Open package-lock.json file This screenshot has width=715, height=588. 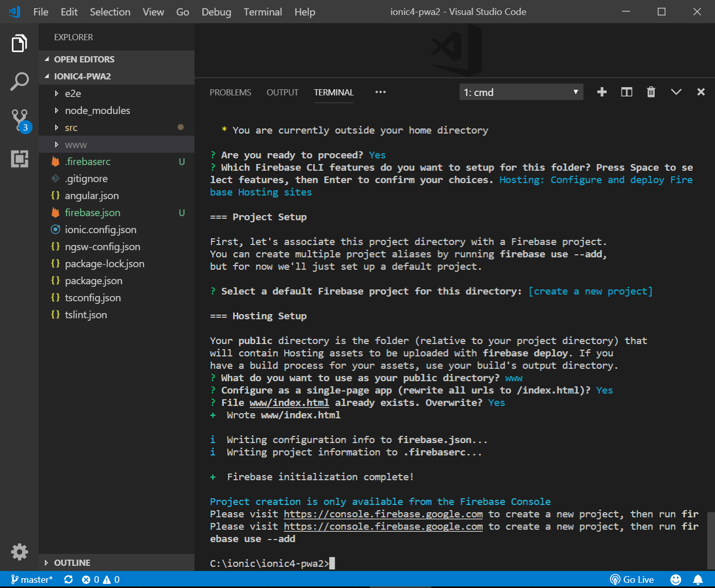pyautogui.click(x=117, y=264)
